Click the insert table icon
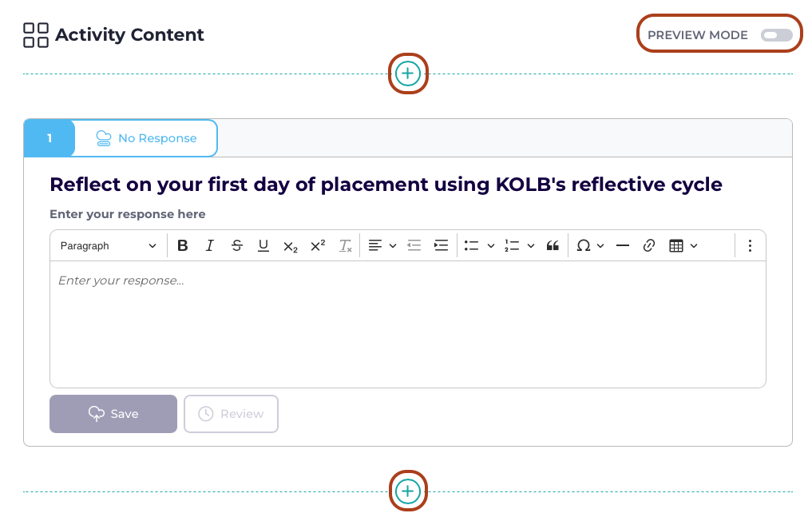The width and height of the screenshot is (812, 521). 676,246
